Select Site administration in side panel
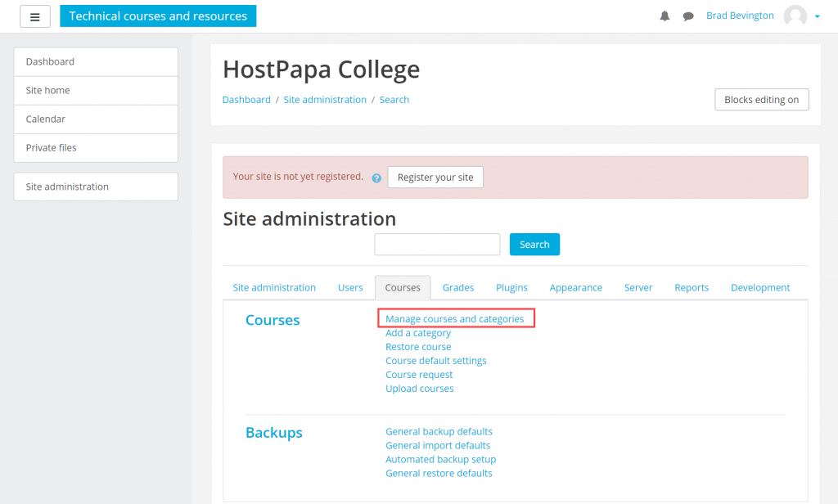838x504 pixels. [x=96, y=187]
